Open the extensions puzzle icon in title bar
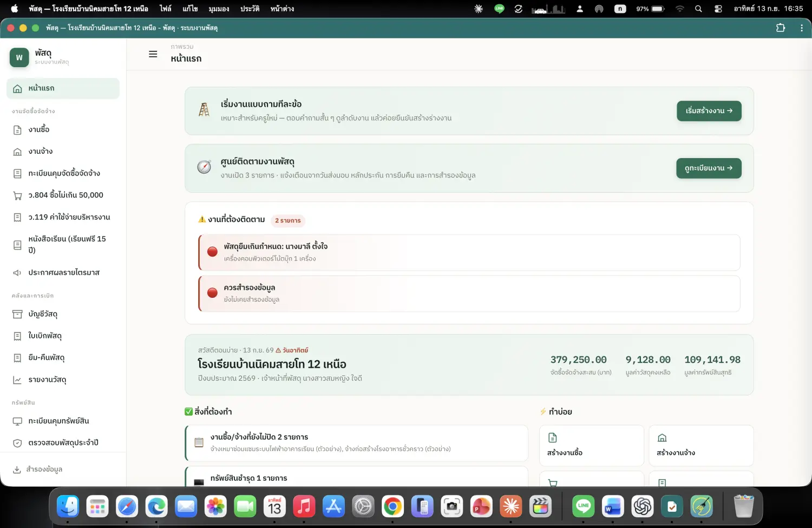Viewport: 812px width, 528px height. [x=781, y=28]
